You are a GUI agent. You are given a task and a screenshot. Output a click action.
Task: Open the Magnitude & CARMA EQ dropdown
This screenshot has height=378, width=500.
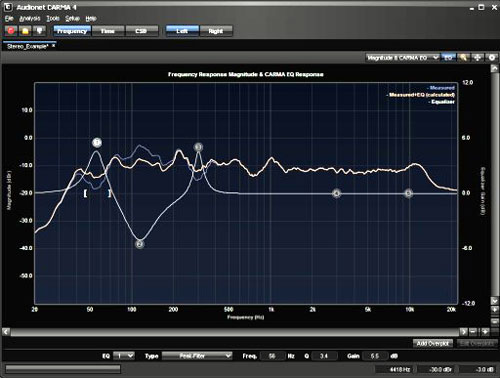(403, 58)
